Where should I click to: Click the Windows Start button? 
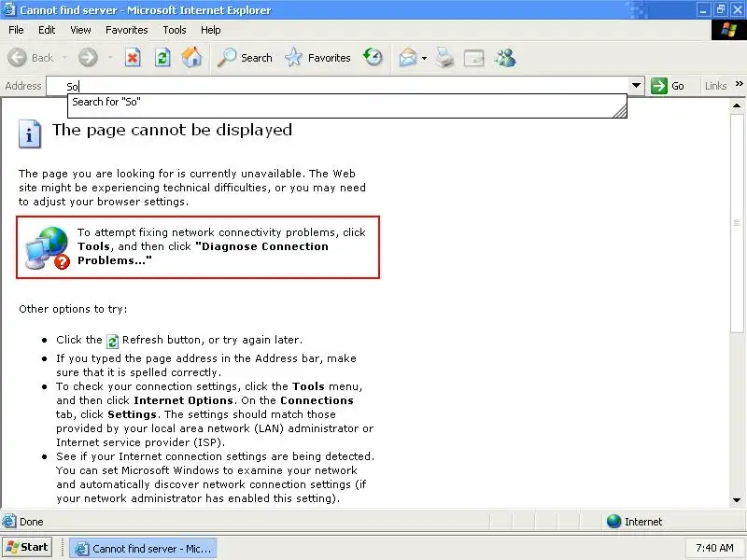[x=27, y=548]
